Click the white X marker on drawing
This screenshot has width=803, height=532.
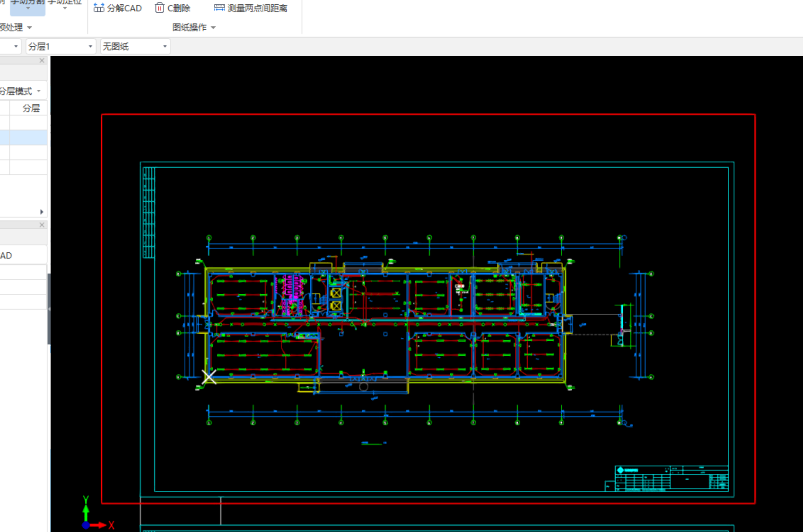point(209,377)
